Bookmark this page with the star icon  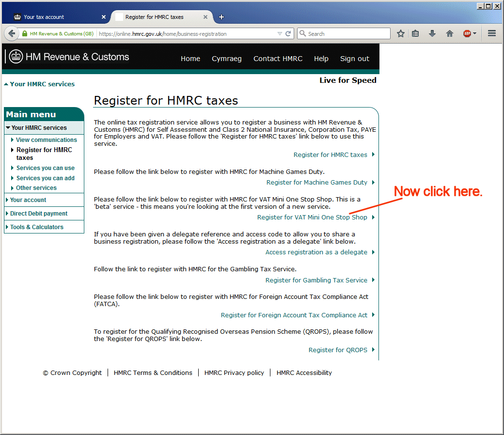click(400, 33)
